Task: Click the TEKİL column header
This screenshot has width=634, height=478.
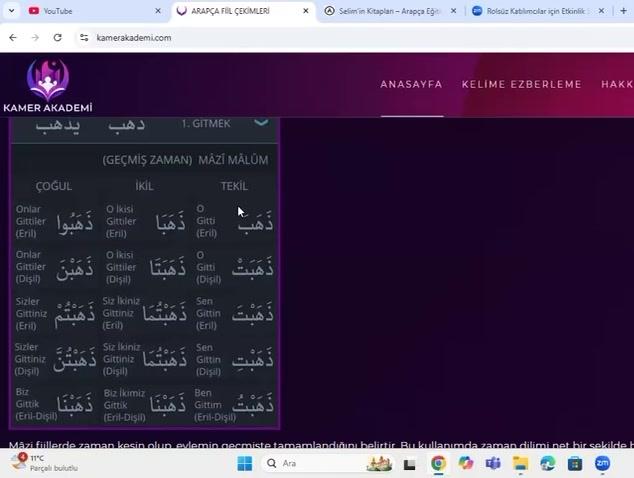Action: [x=234, y=186]
